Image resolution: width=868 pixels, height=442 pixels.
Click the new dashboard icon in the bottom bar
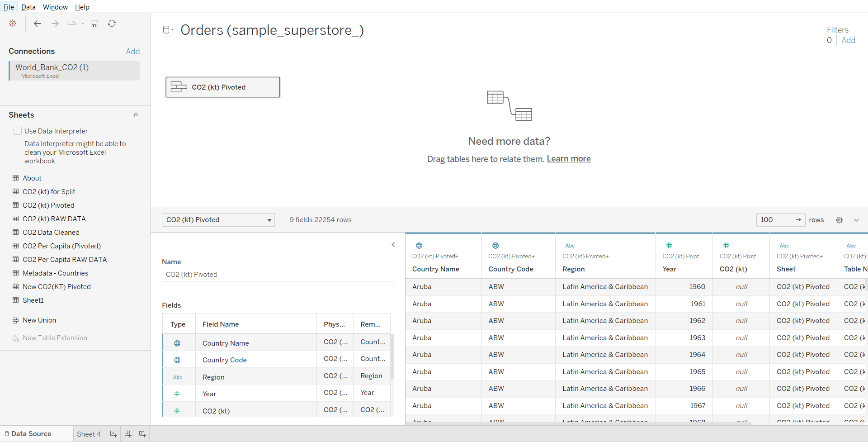(x=128, y=434)
